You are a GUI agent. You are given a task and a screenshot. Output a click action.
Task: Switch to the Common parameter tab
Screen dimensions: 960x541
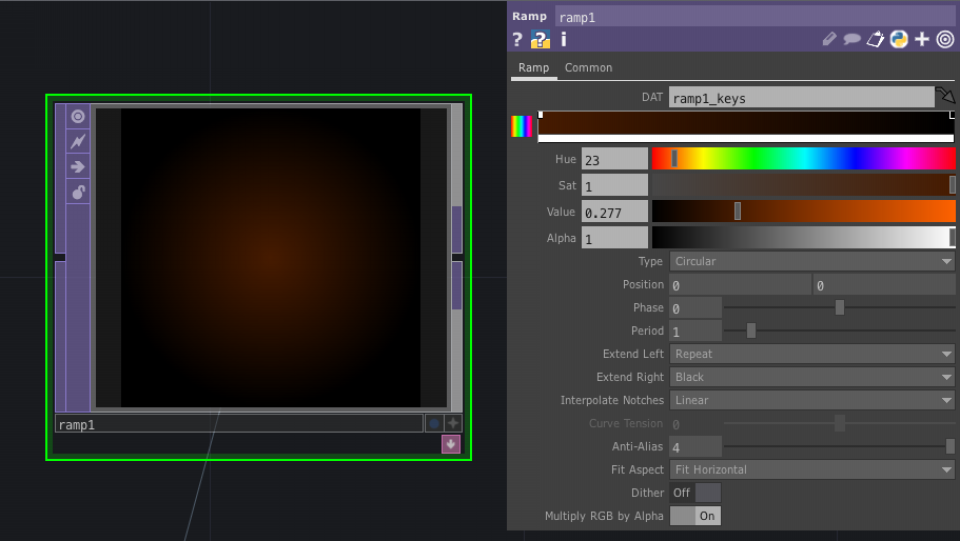tap(588, 68)
